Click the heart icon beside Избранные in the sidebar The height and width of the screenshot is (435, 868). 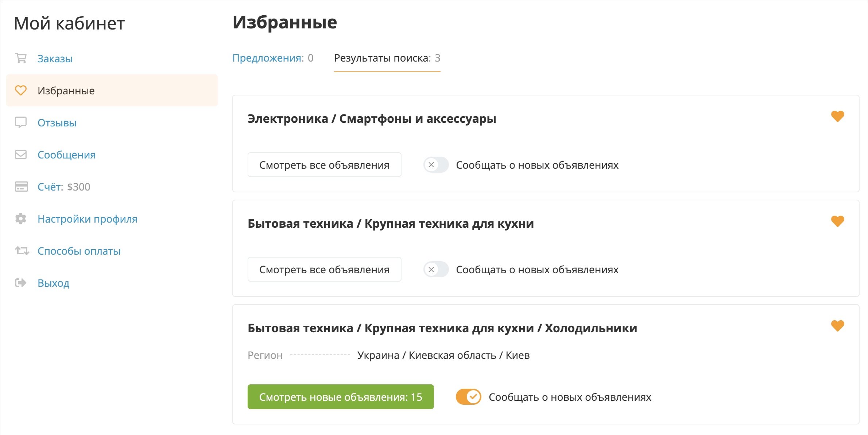coord(21,90)
